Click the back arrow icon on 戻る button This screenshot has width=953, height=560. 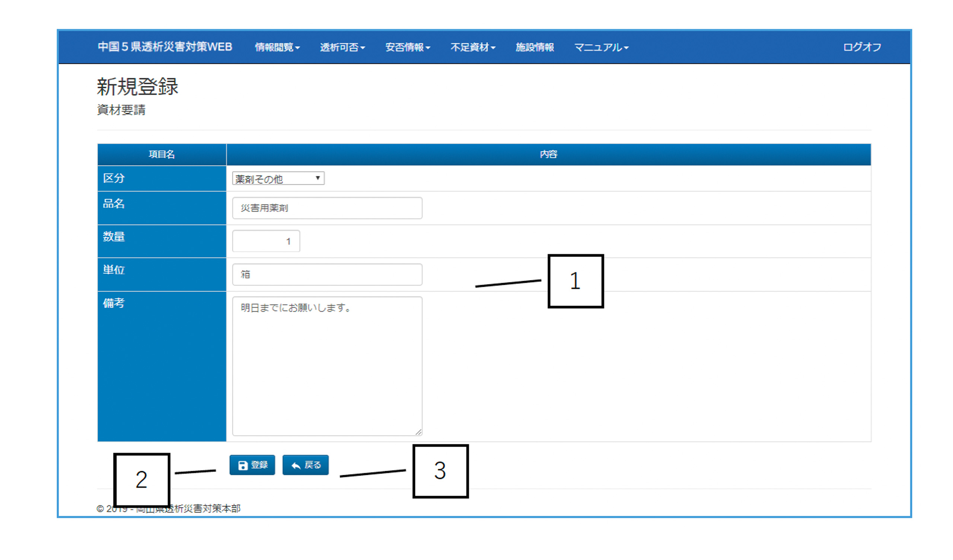click(x=296, y=466)
